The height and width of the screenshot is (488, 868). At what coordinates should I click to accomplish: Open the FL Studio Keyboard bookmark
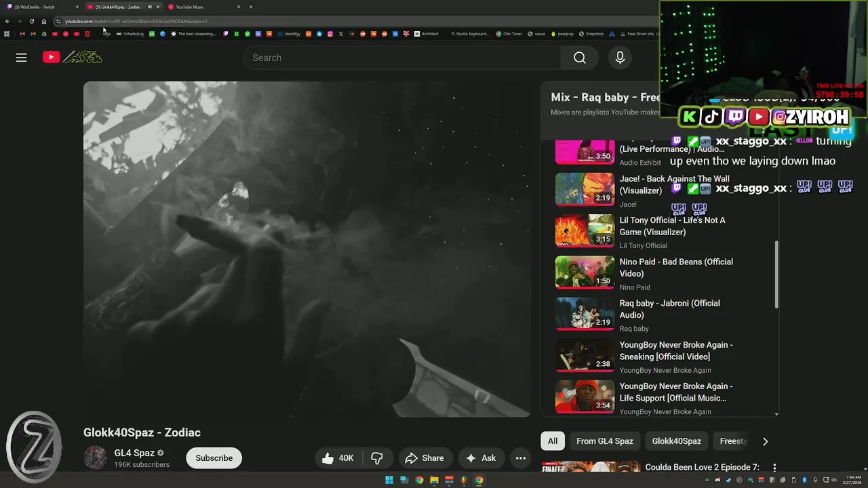click(x=470, y=34)
